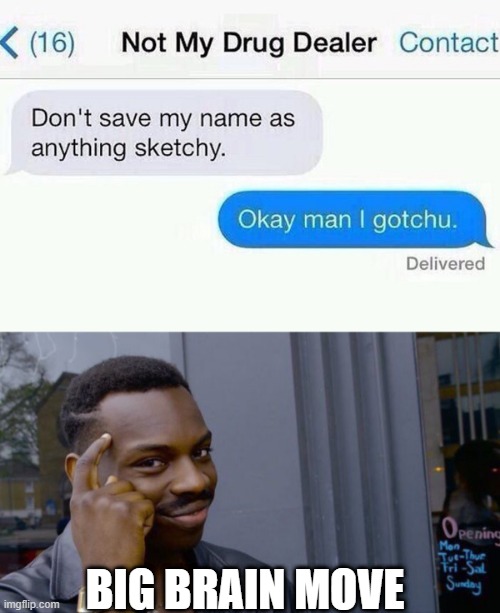Click the word 'gotchu' in the blue message
This screenshot has width=500, height=613.
coord(414,220)
